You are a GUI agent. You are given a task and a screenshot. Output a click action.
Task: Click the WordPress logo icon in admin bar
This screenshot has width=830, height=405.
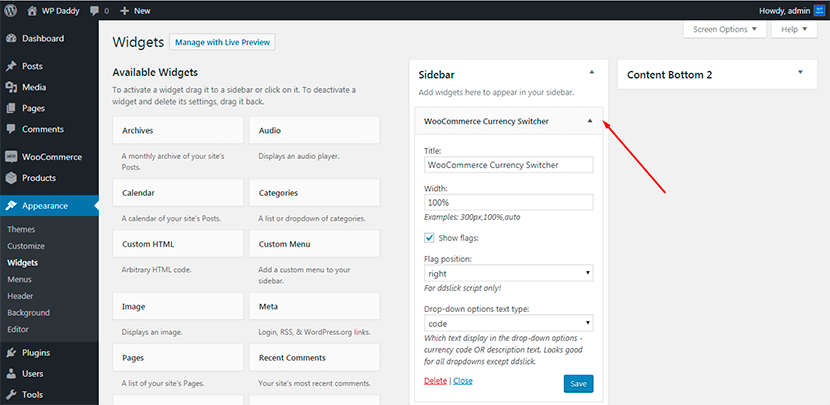coord(11,10)
